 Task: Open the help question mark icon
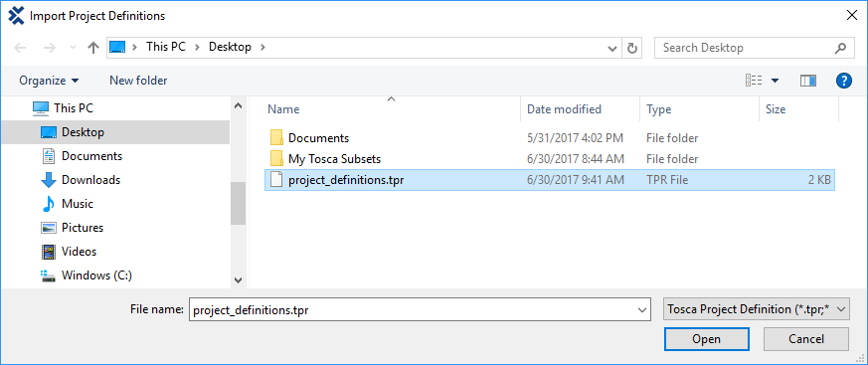[843, 81]
